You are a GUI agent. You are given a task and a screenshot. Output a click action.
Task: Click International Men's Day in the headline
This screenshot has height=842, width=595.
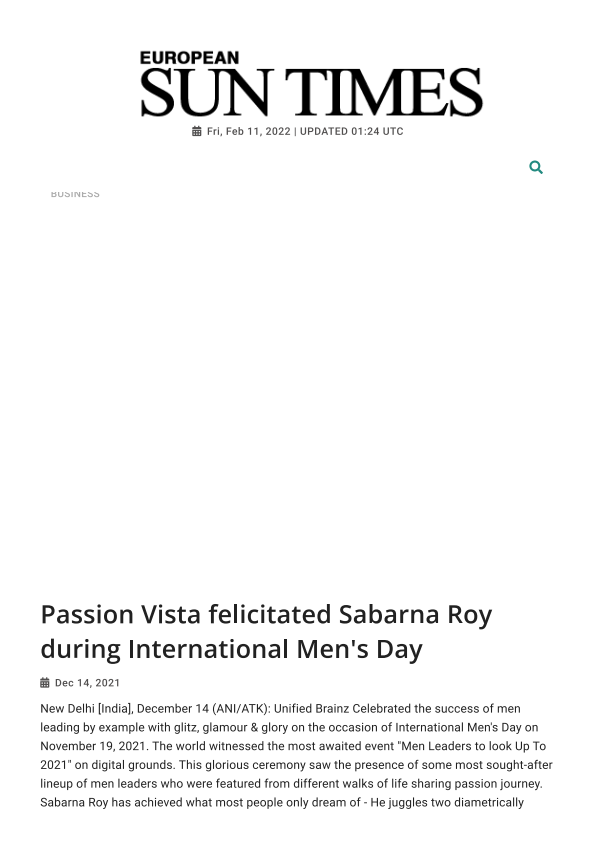(x=274, y=649)
